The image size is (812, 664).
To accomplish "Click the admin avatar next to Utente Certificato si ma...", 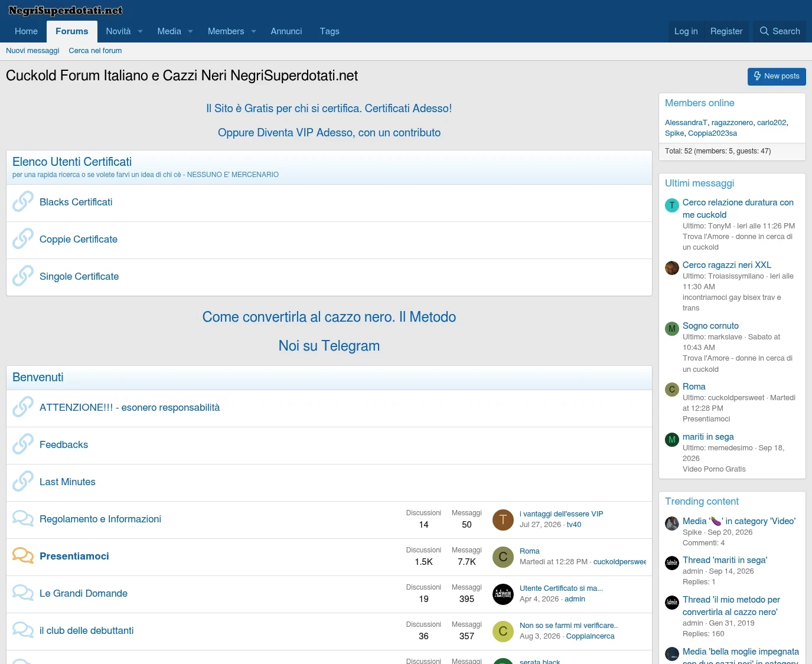I will (x=503, y=594).
